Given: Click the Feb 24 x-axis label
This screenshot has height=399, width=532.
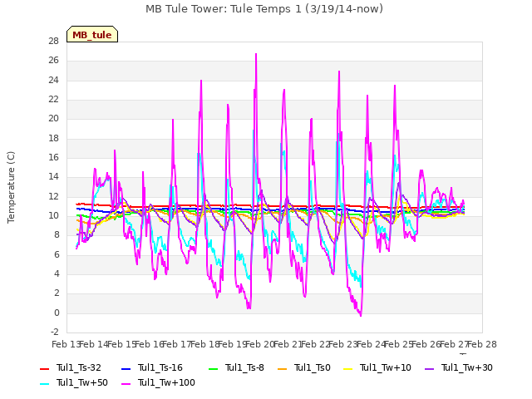Looking at the screenshot, I should pyautogui.click(x=372, y=344).
